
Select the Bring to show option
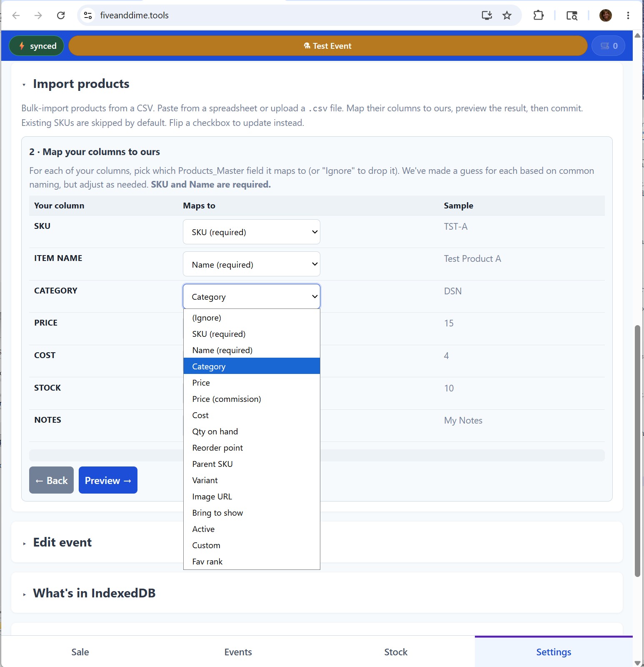(252, 513)
